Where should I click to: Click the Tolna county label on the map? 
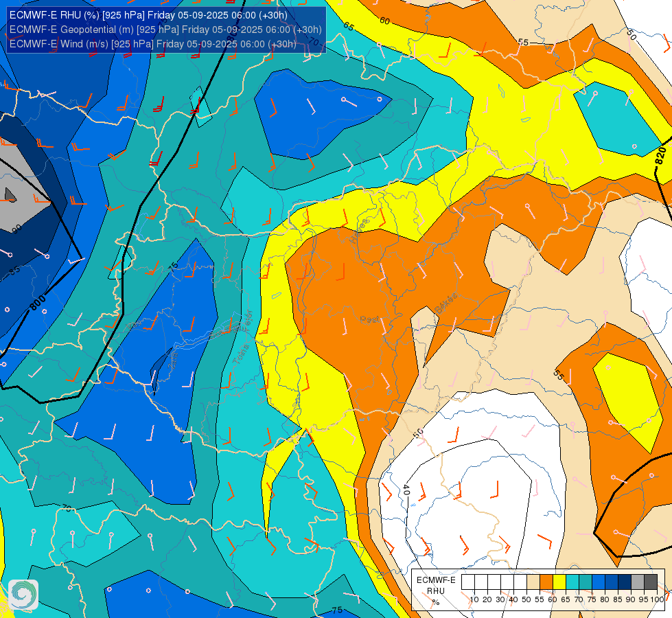tap(241, 355)
